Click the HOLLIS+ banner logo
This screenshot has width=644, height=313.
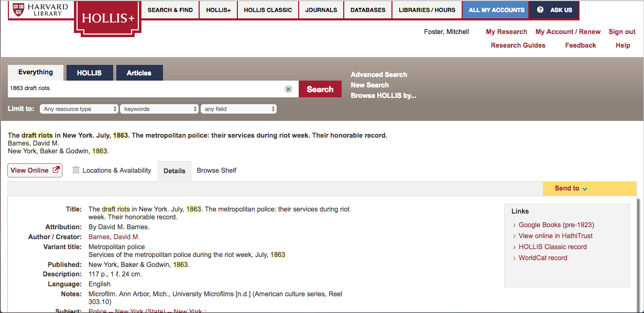click(x=108, y=18)
